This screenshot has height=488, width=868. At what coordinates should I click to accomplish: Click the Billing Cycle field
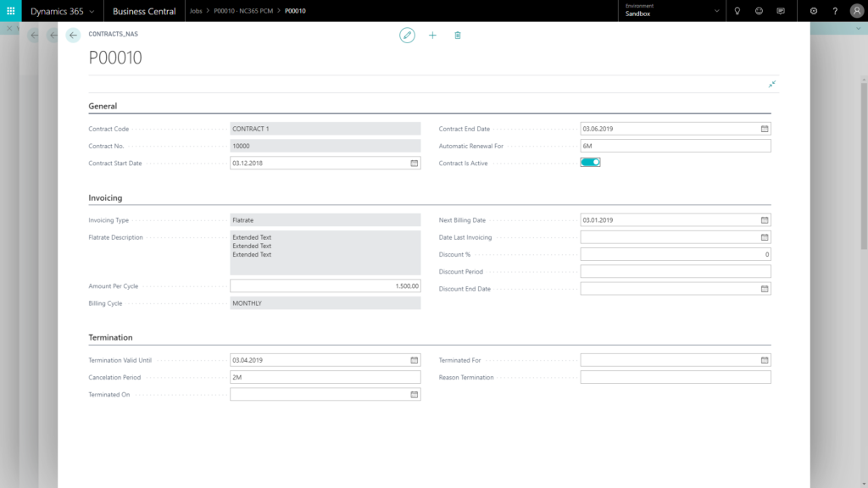click(x=325, y=303)
